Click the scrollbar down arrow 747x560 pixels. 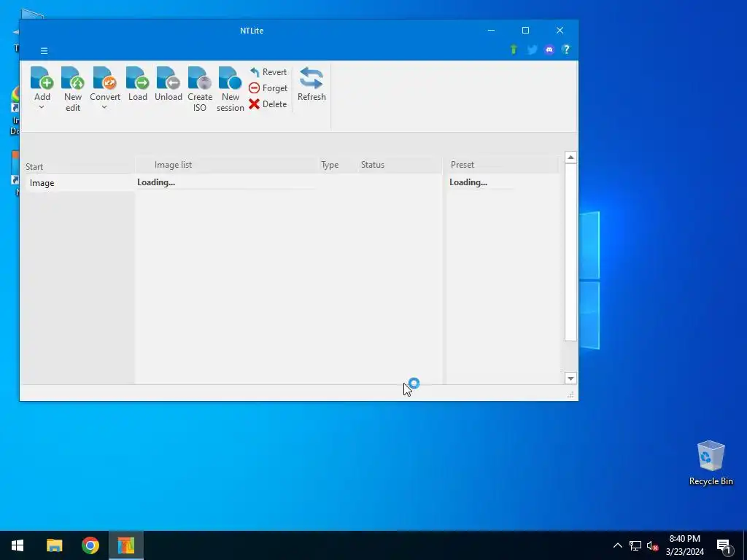click(570, 378)
